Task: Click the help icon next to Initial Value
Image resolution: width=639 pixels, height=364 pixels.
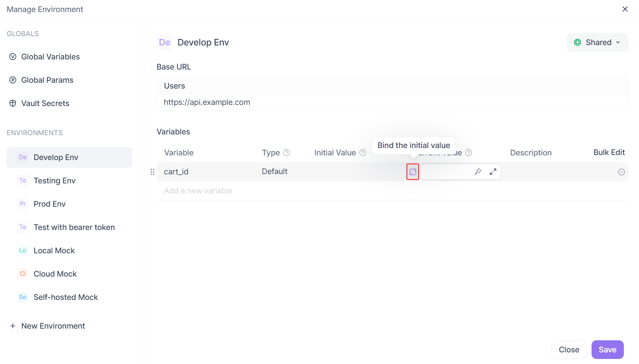Action: [363, 153]
